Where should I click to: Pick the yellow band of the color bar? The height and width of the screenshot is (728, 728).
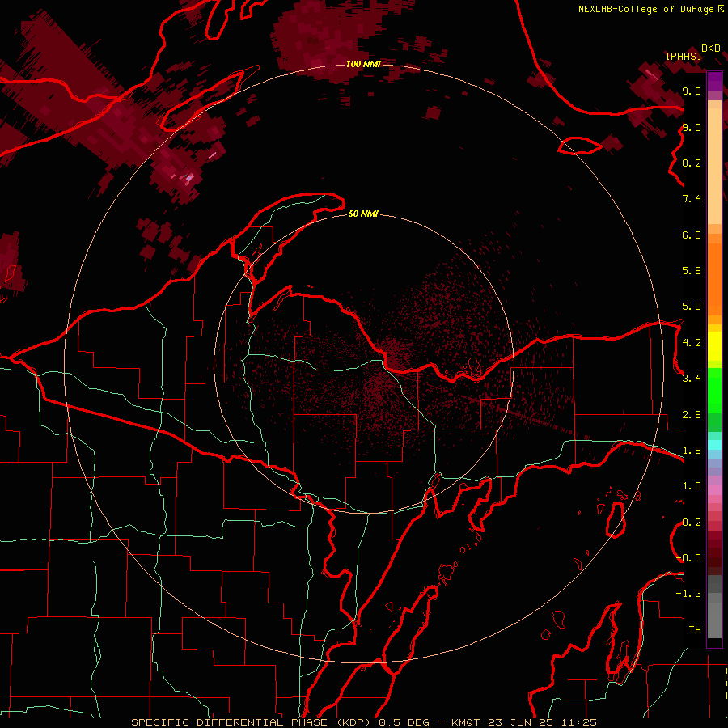pos(714,346)
